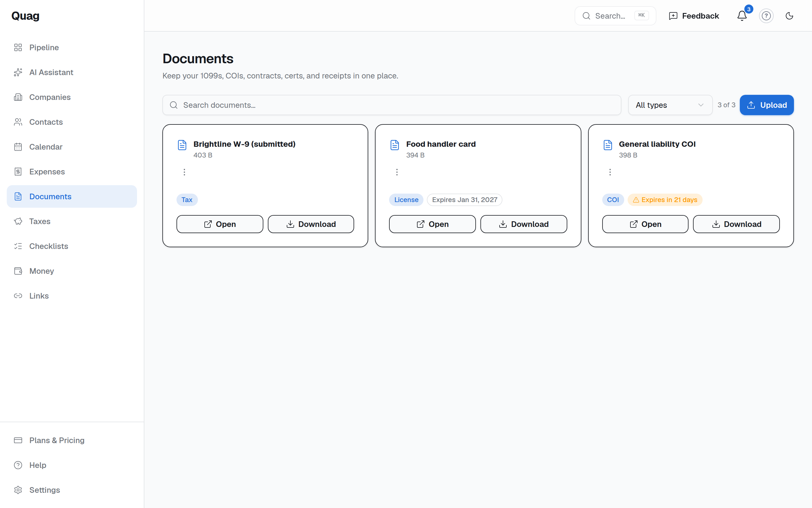Click the Feedback button
This screenshot has height=508, width=812.
(x=694, y=16)
